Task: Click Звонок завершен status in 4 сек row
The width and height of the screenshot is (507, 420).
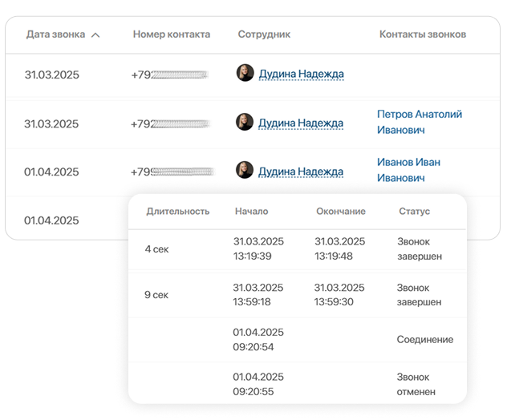Action: 420,248
